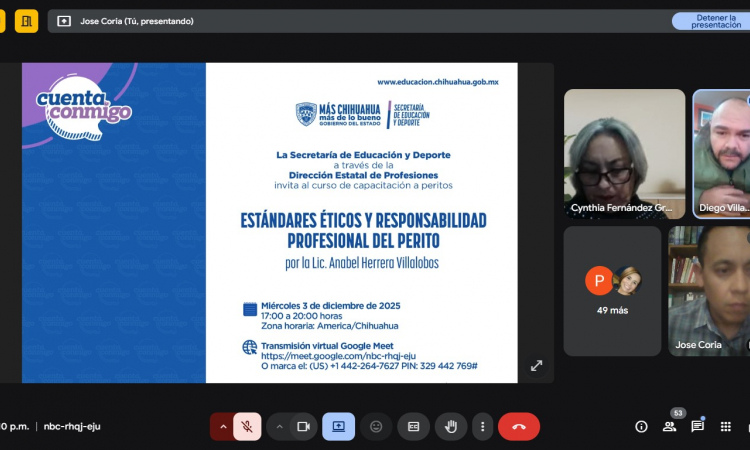The image size is (750, 450).
Task: Toggle captions on
Action: coord(413,426)
